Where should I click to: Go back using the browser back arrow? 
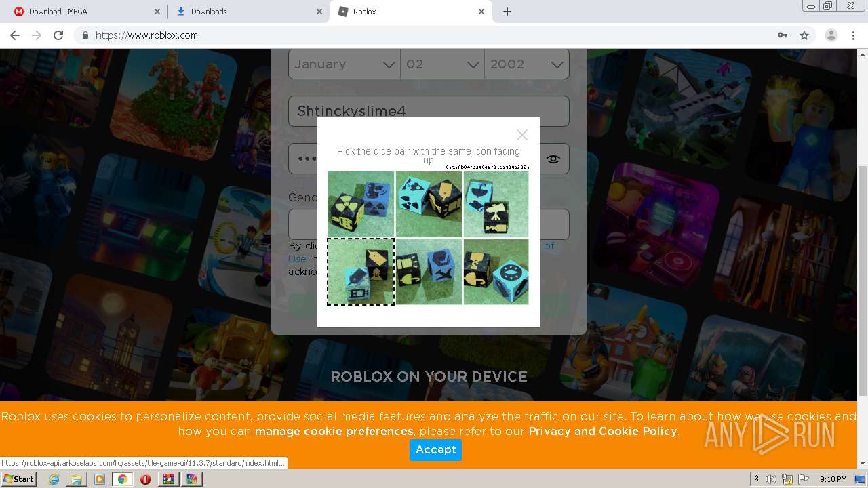[14, 35]
